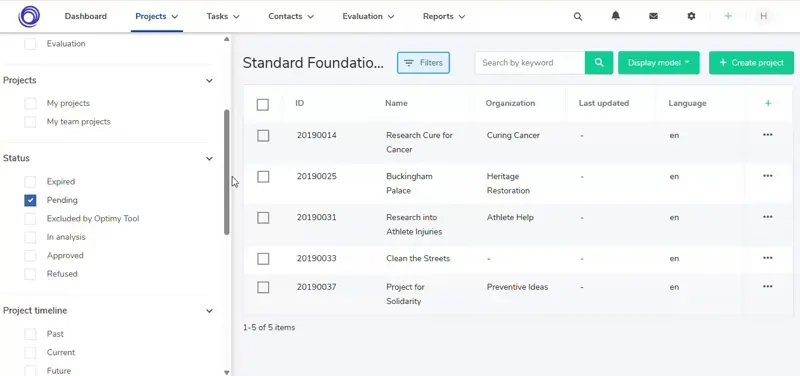Check the Evaluation filter checkbox

(x=31, y=44)
